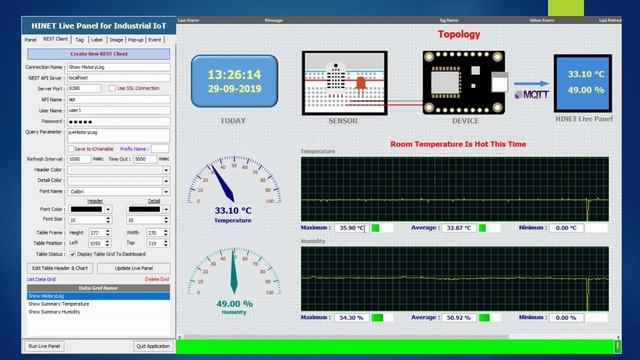
Task: Click the Humidity gauge dial
Action: [x=234, y=271]
